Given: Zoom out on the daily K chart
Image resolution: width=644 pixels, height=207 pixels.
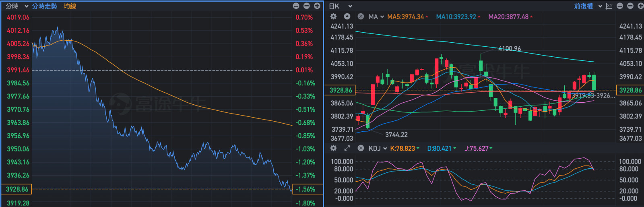Looking at the screenshot, I should pyautogui.click(x=630, y=6).
